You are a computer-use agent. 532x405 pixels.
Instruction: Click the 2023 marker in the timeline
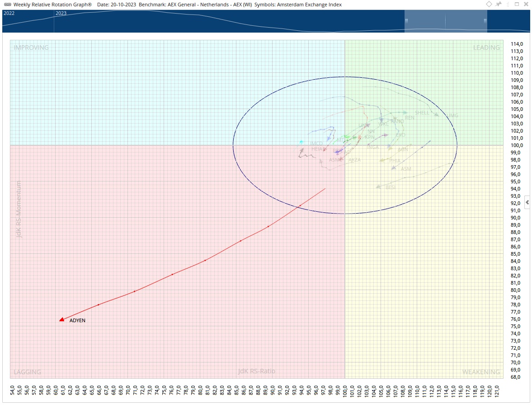[61, 13]
